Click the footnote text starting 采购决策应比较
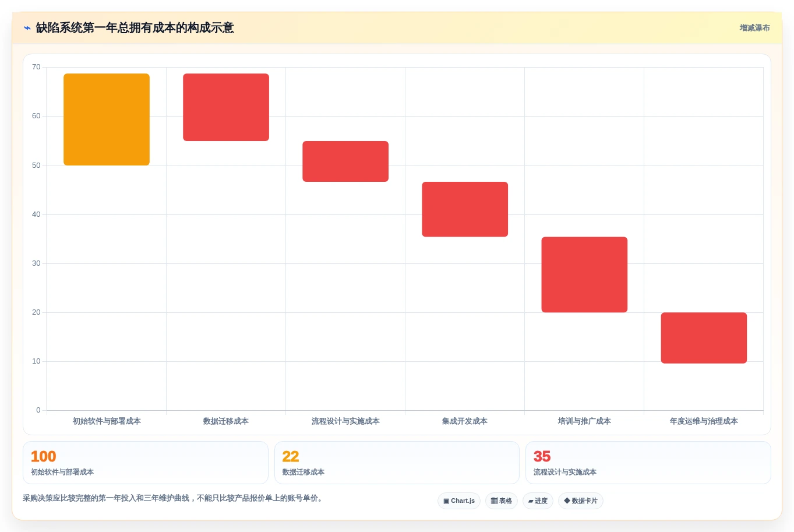This screenshot has height=532, width=794. pyautogui.click(x=174, y=498)
